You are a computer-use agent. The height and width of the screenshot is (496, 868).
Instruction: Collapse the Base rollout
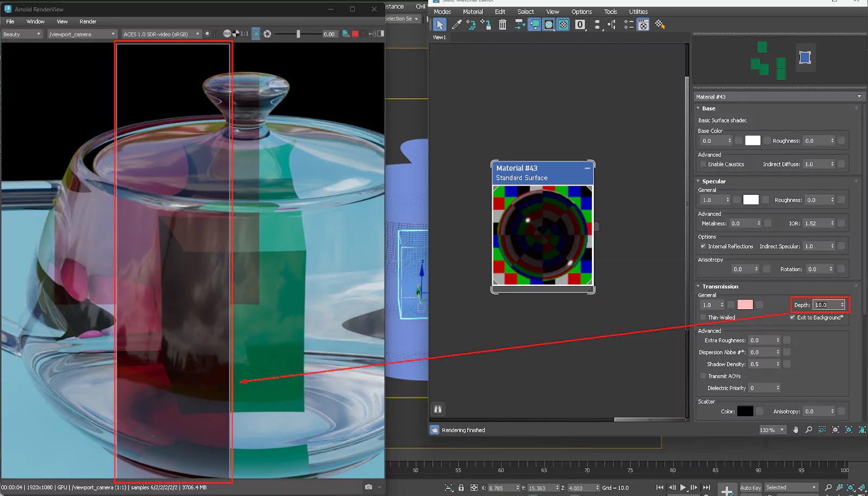[x=698, y=108]
